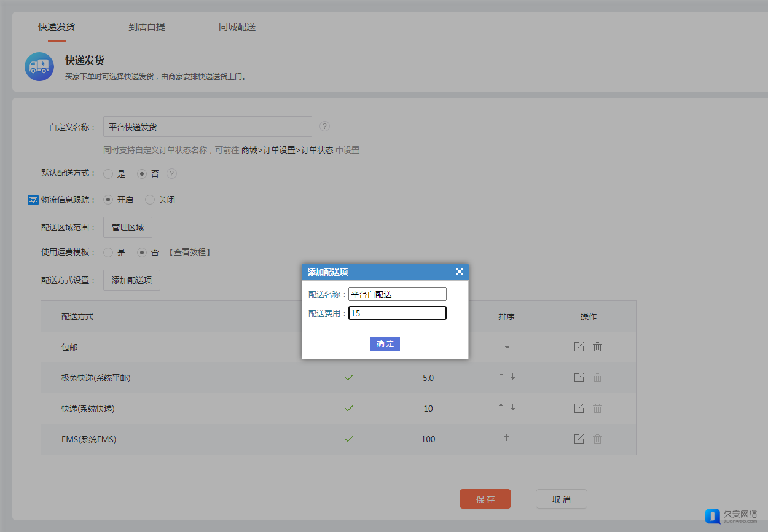Delete the 包邮 delivery row
This screenshot has height=532, width=768.
597,347
